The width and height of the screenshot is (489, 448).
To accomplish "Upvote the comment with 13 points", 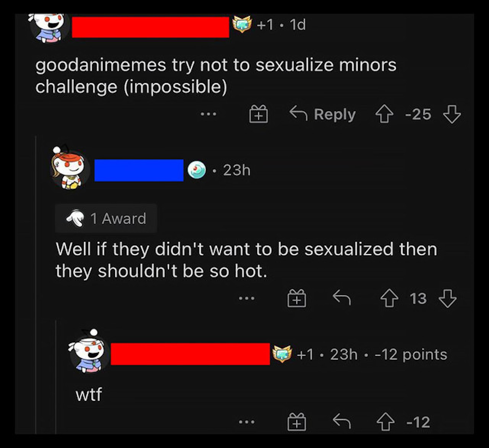I will pos(389,298).
